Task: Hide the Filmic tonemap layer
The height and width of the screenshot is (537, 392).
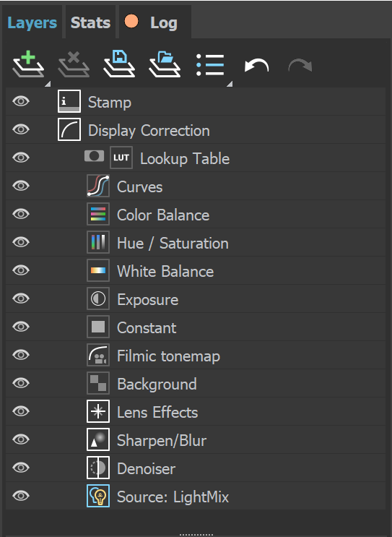Action: point(21,355)
